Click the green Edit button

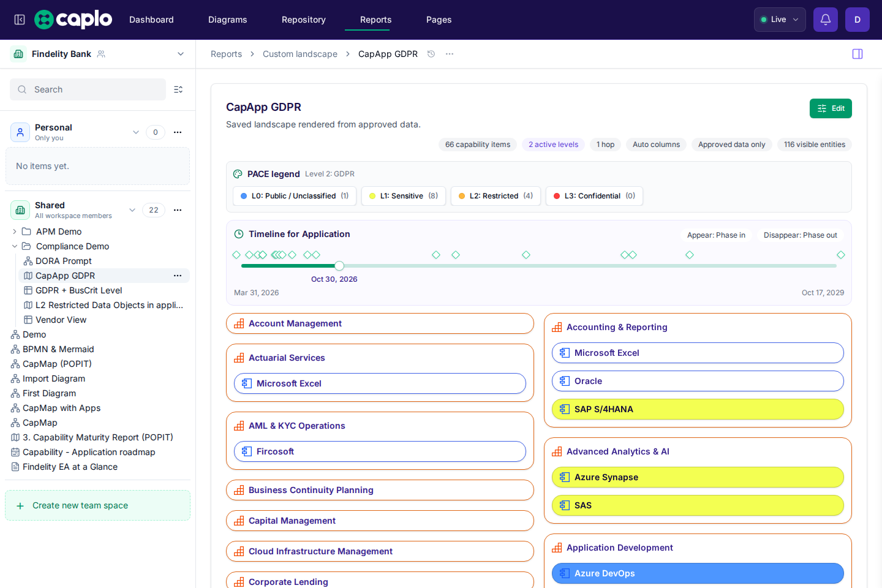coord(831,108)
